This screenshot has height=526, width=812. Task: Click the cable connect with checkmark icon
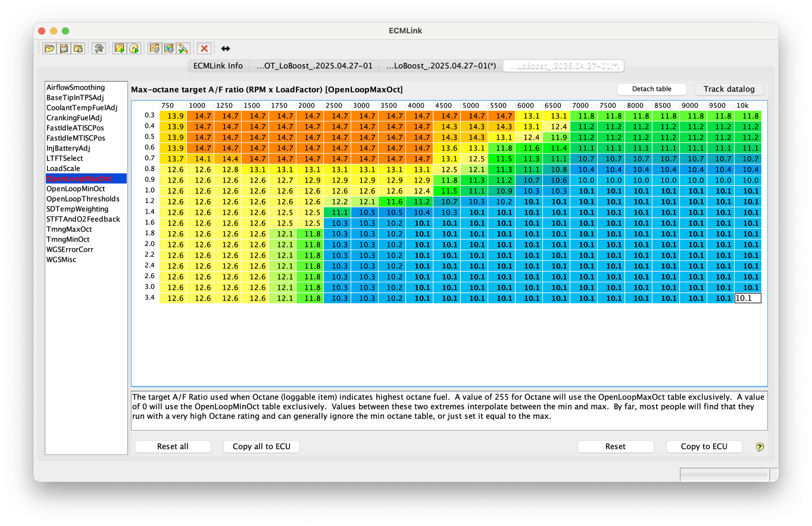click(x=184, y=49)
